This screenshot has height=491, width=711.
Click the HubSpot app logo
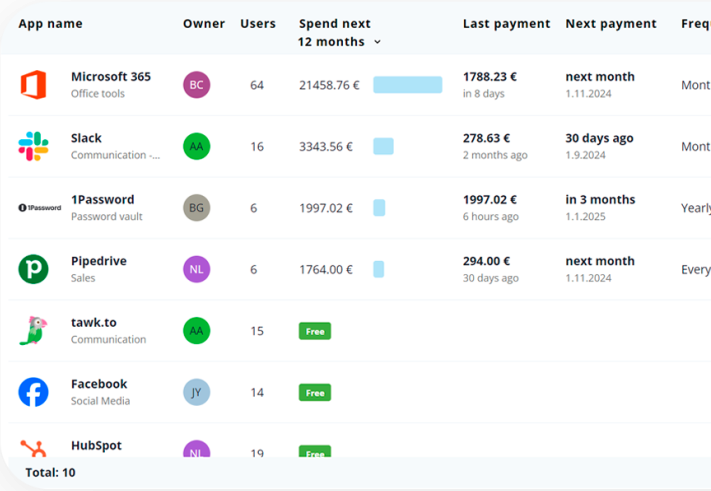click(x=33, y=448)
